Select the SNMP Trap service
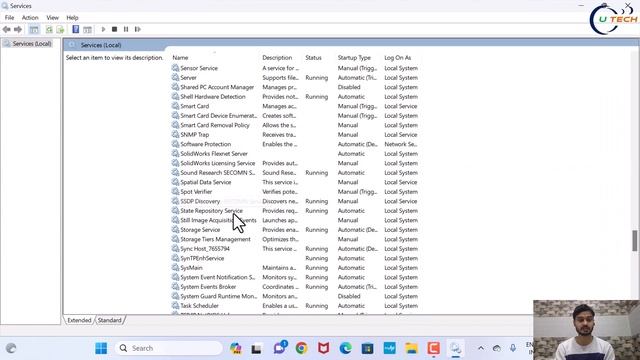This screenshot has height=360, width=640. (x=295, y=135)
